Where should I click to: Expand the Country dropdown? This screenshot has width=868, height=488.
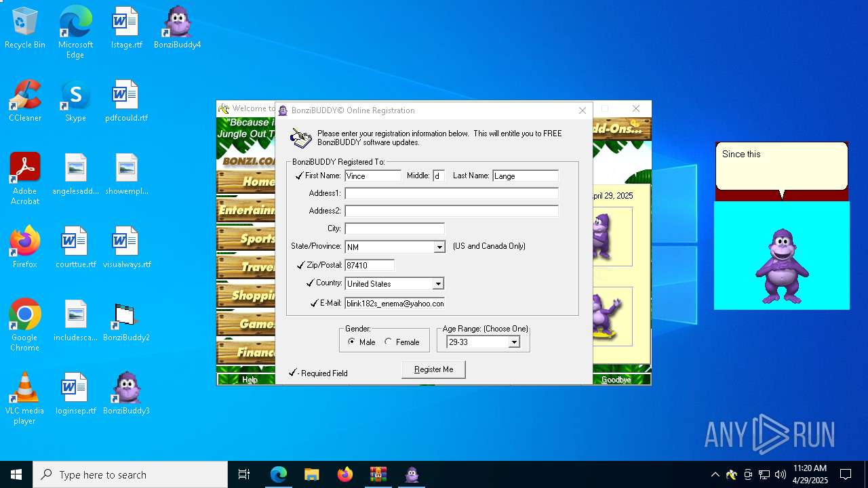(x=439, y=283)
